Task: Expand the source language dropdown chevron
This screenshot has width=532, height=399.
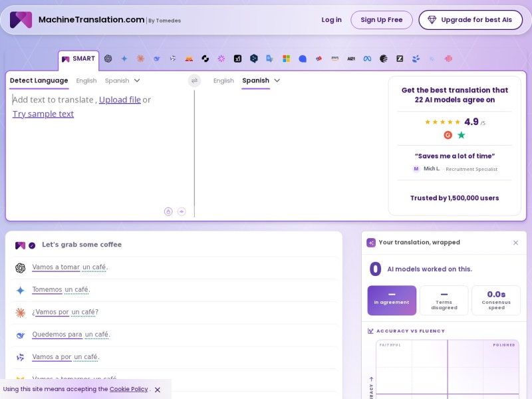Action: [137, 80]
